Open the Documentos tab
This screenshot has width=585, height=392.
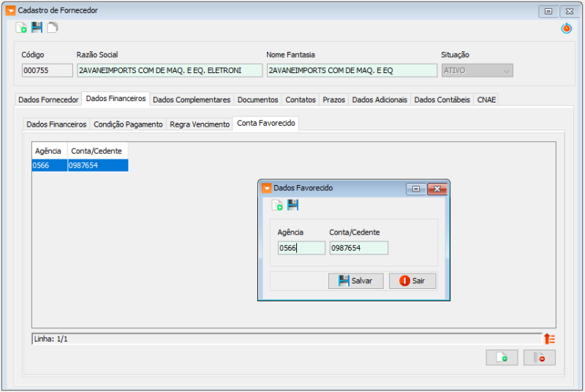click(258, 99)
